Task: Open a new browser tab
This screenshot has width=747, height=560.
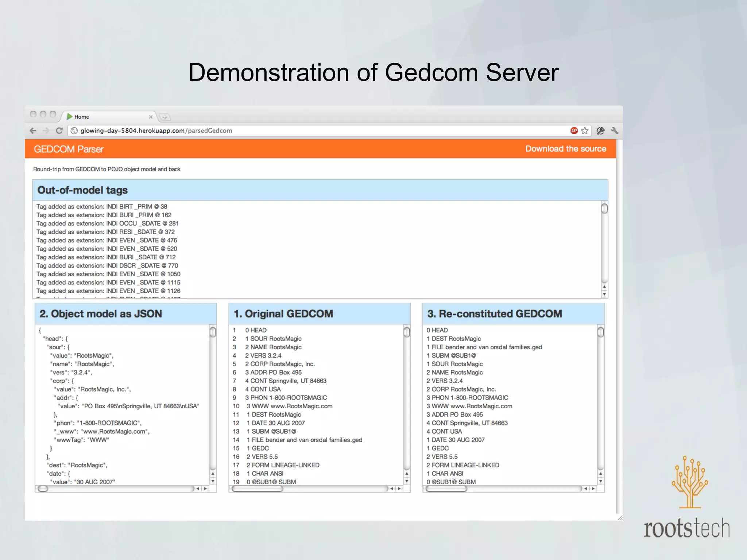Action: point(165,117)
